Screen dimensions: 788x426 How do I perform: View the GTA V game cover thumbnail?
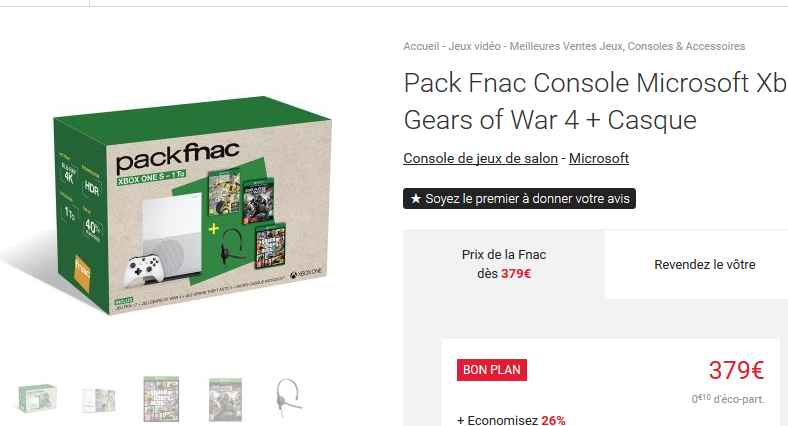161,398
